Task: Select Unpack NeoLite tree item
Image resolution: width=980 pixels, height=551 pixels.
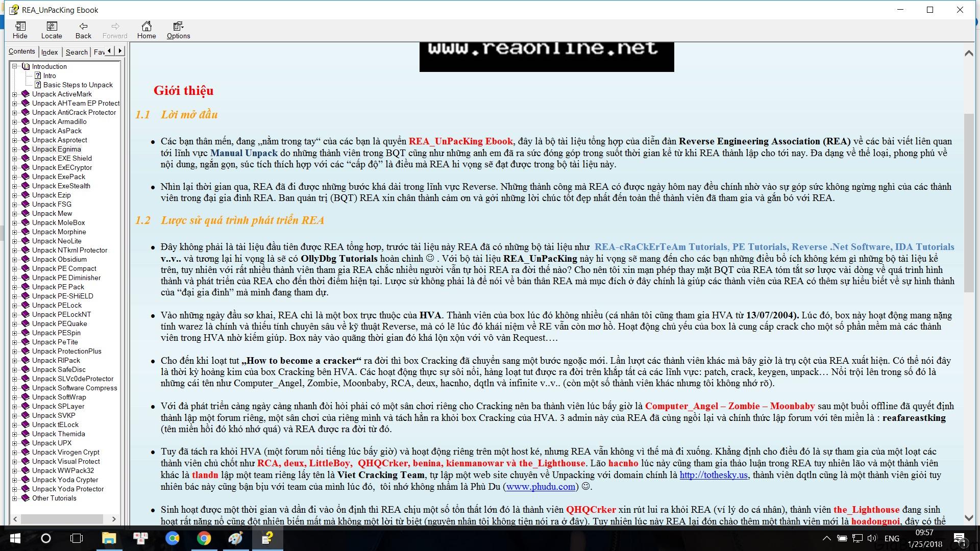Action: (x=57, y=241)
